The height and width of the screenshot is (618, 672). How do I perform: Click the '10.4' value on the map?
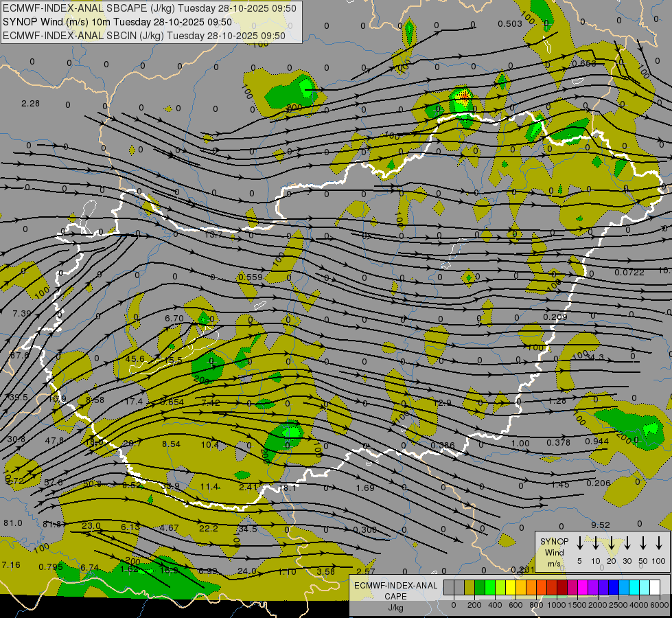coord(210,445)
